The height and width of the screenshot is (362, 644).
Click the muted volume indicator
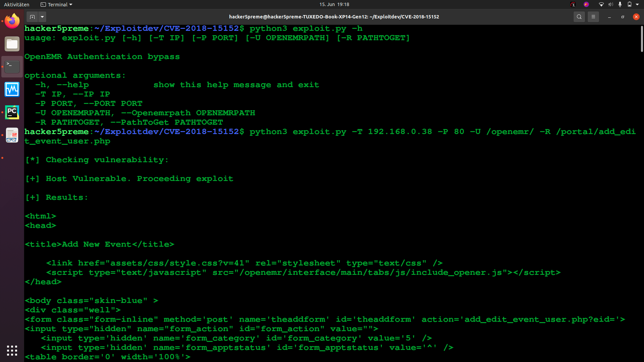611,4
